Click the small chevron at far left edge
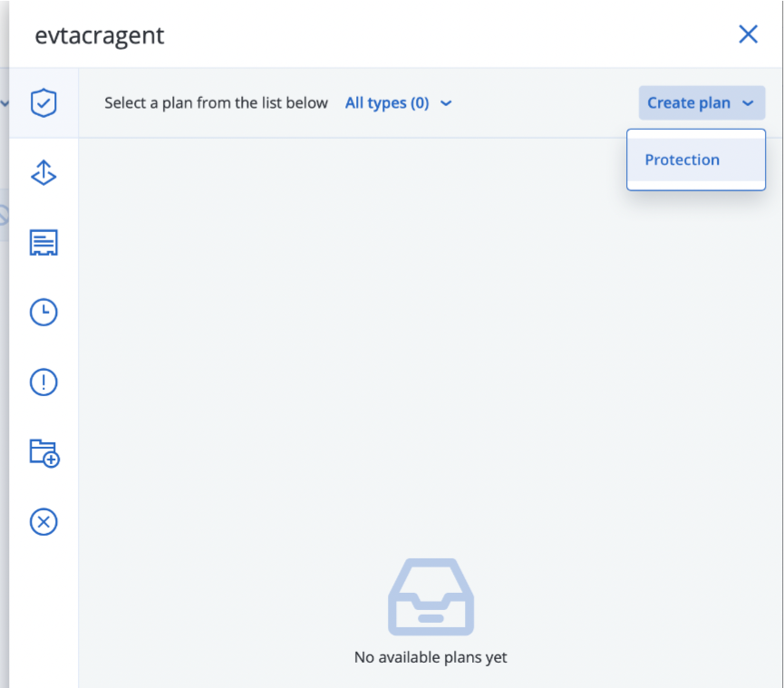 click(x=5, y=103)
